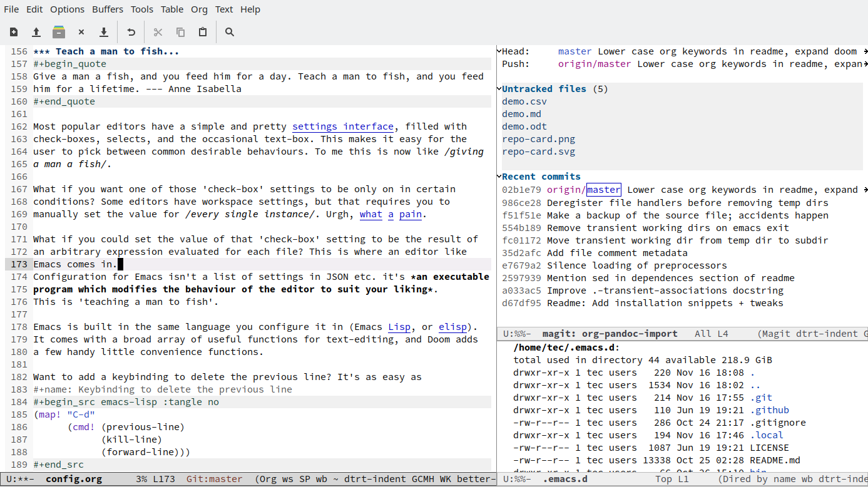Open a file using the toolbar open icon
The width and height of the screenshot is (868, 499).
coord(36,31)
